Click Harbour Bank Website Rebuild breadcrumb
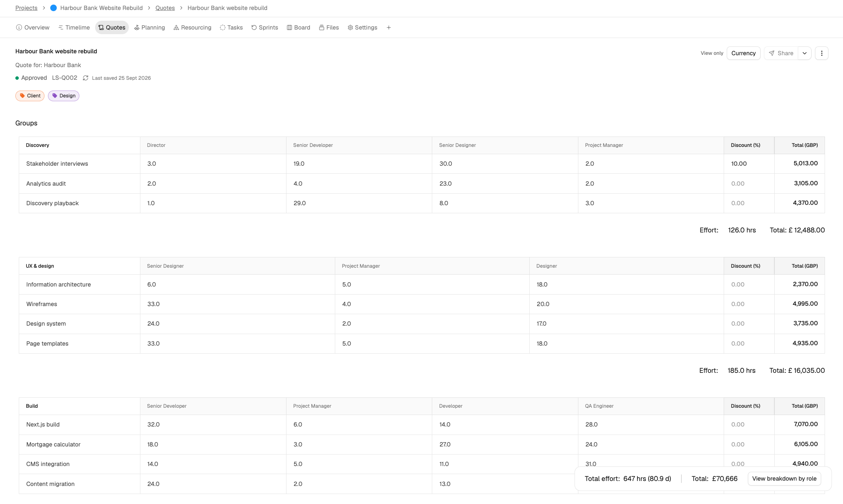843x504 pixels. (101, 8)
